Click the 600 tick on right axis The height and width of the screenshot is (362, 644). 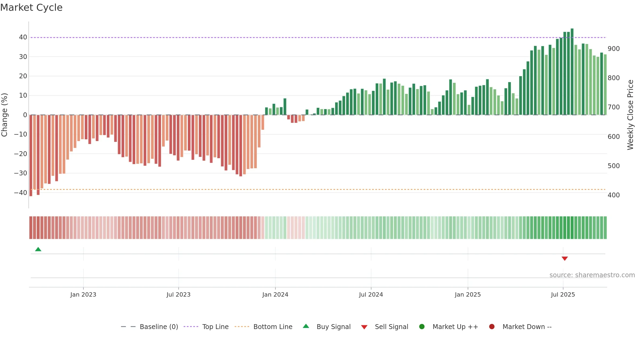614,136
